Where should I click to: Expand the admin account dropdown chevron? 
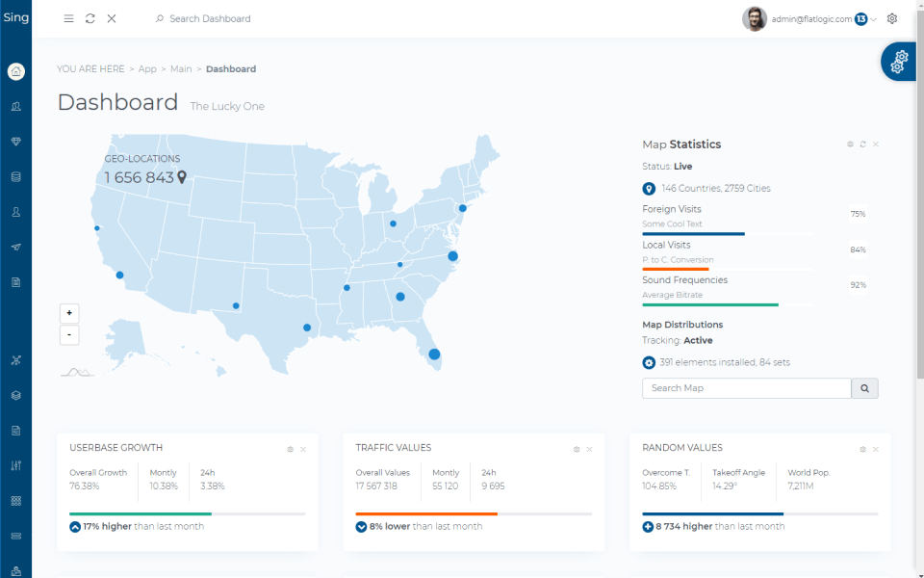tap(874, 19)
